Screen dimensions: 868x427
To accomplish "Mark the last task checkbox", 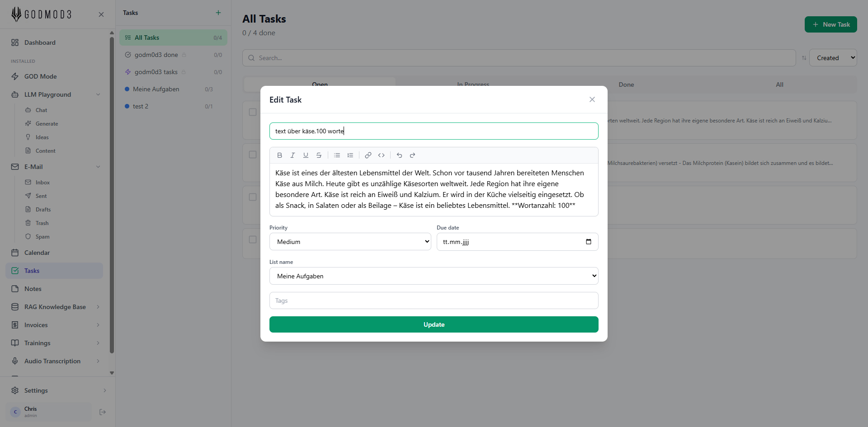I will coord(253,239).
